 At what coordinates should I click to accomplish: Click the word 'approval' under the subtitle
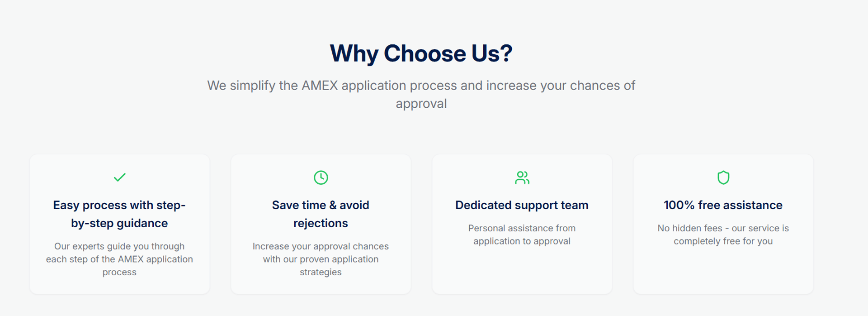(421, 104)
